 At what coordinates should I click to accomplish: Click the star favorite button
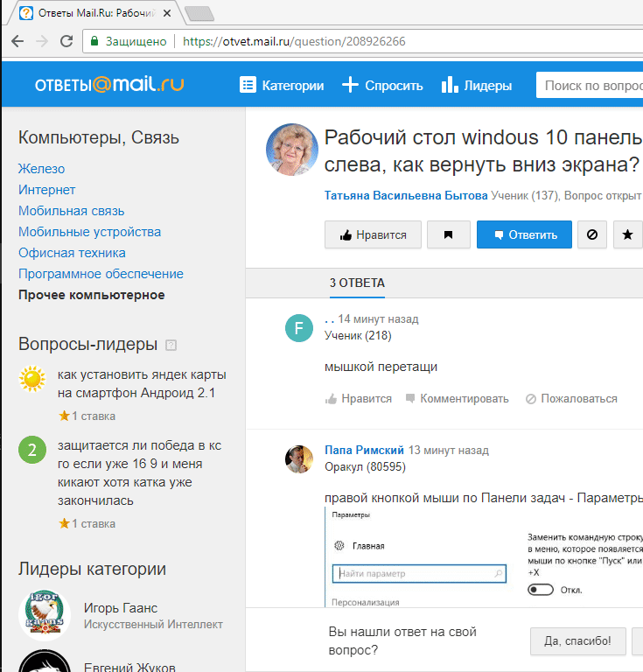pyautogui.click(x=627, y=234)
